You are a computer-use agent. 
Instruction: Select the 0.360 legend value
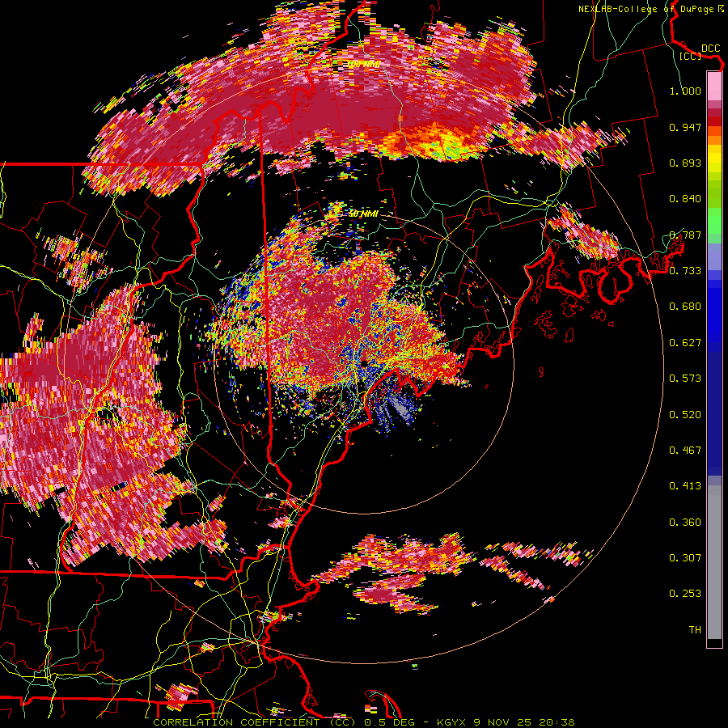pos(685,523)
